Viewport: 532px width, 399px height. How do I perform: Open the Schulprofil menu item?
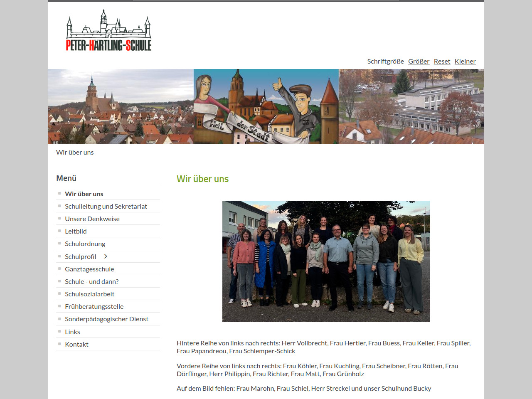pyautogui.click(x=80, y=256)
